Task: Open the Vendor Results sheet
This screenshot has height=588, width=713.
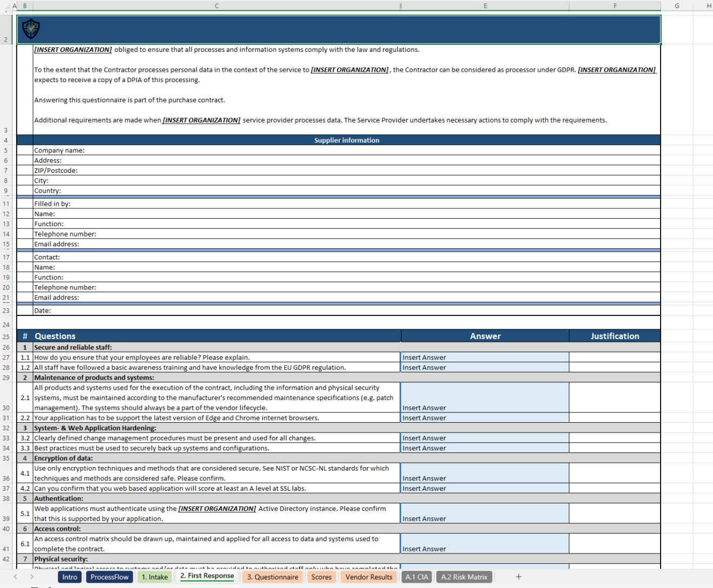Action: point(369,577)
